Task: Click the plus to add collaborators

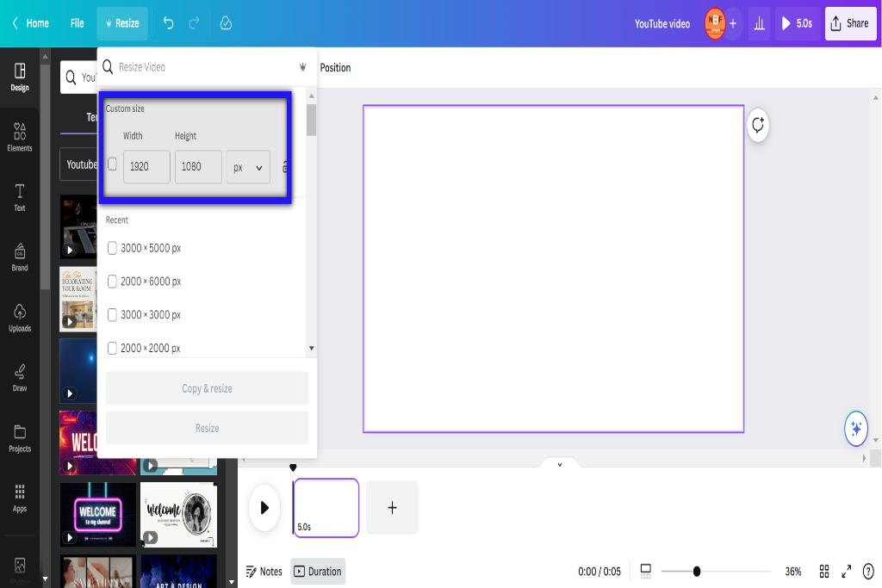Action: click(733, 23)
